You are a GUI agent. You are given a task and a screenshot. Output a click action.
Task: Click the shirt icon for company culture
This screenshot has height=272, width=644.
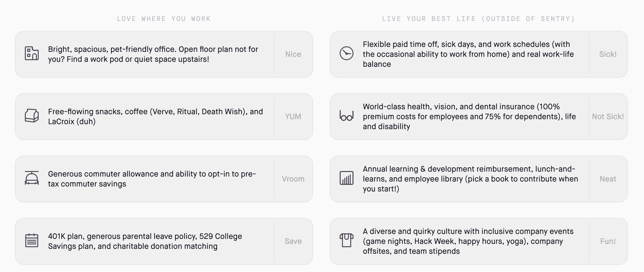[x=346, y=240]
